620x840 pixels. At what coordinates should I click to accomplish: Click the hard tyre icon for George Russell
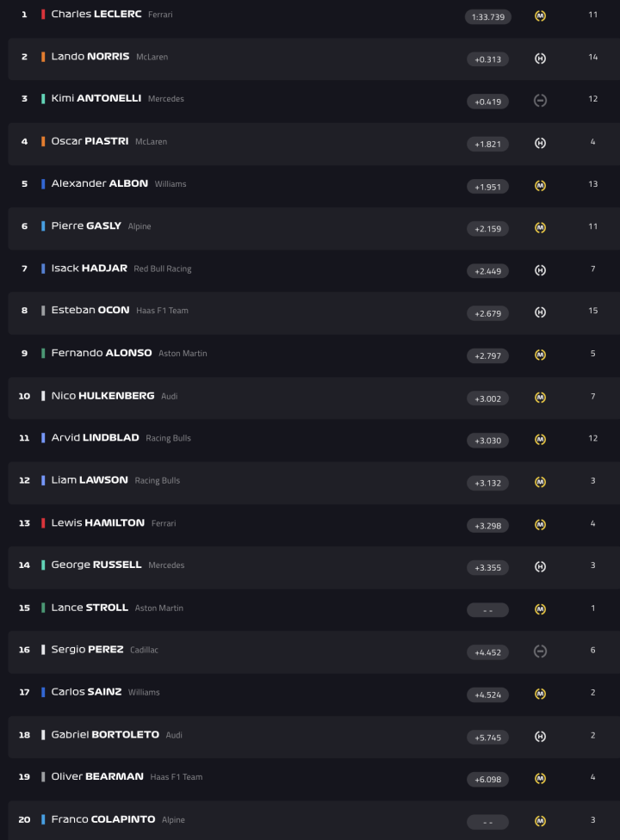[x=540, y=567]
